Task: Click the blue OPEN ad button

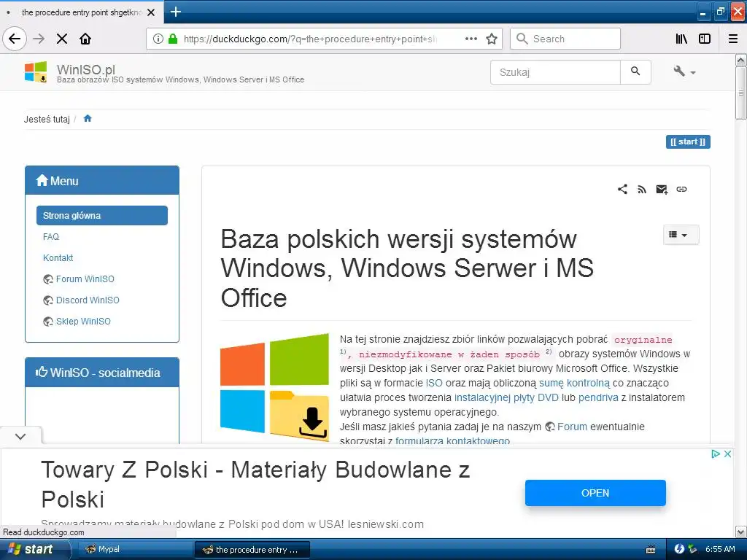Action: pyautogui.click(x=595, y=493)
